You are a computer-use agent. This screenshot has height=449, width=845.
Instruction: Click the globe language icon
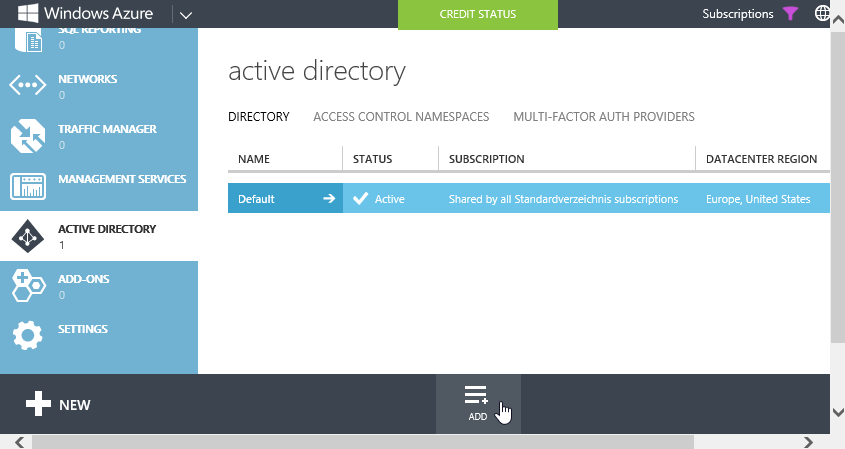822,13
